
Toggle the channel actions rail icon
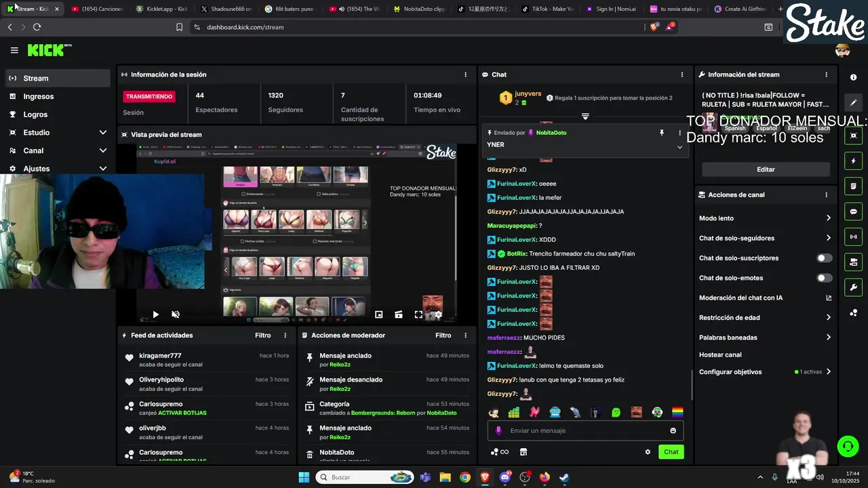[854, 262]
